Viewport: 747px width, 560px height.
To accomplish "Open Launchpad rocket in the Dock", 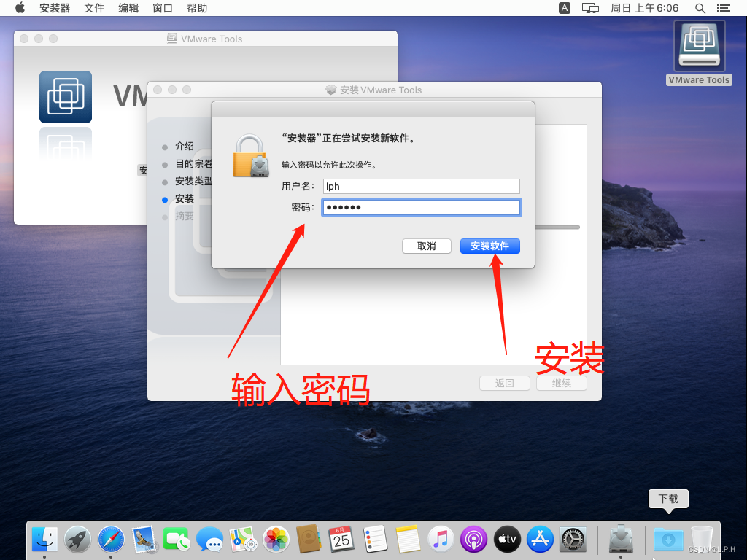I will tap(77, 539).
